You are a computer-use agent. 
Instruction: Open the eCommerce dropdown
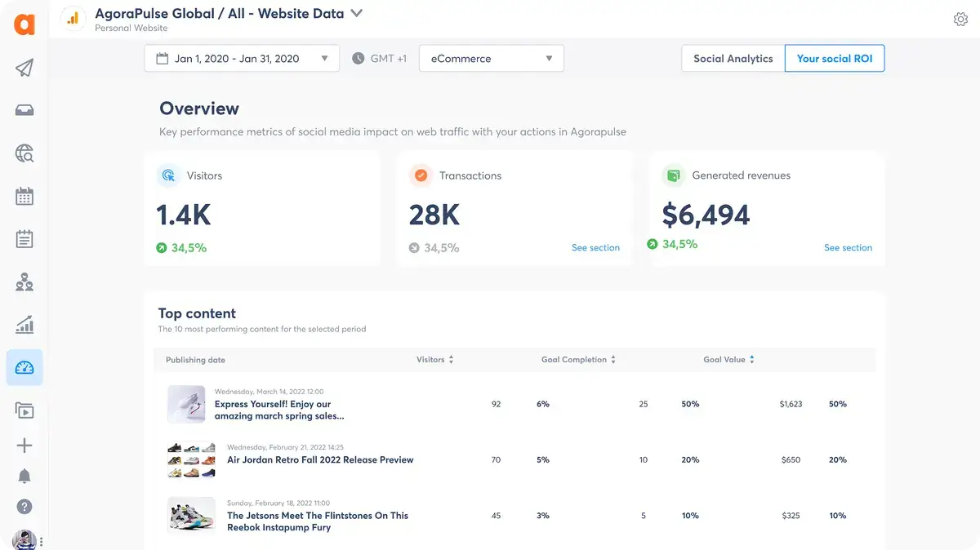[491, 58]
